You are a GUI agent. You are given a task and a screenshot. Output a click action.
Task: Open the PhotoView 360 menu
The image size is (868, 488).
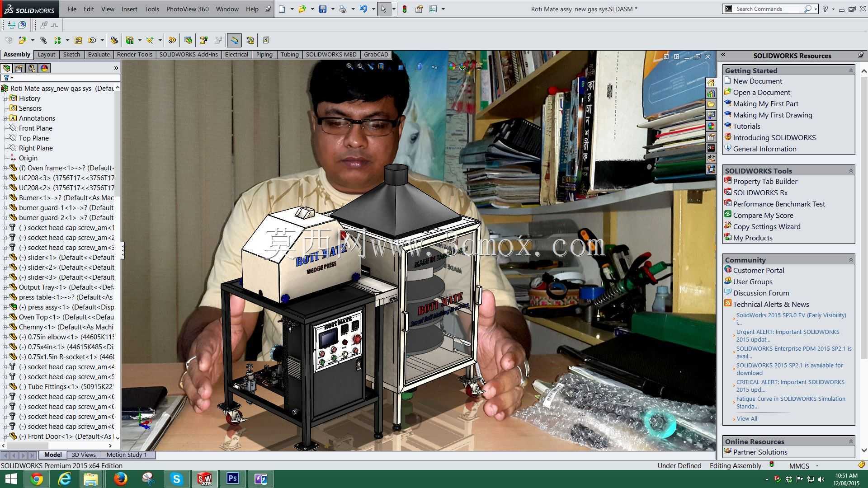click(187, 9)
